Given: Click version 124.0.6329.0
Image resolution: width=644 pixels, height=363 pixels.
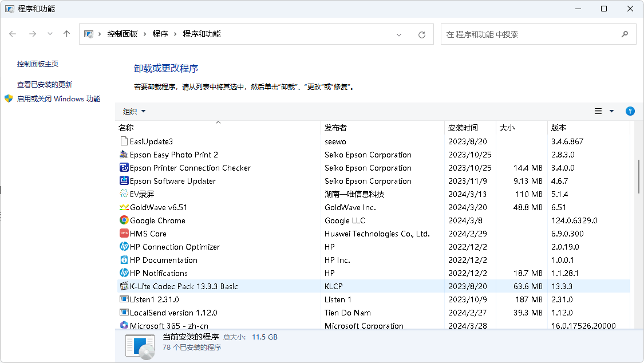Looking at the screenshot, I should (x=574, y=220).
